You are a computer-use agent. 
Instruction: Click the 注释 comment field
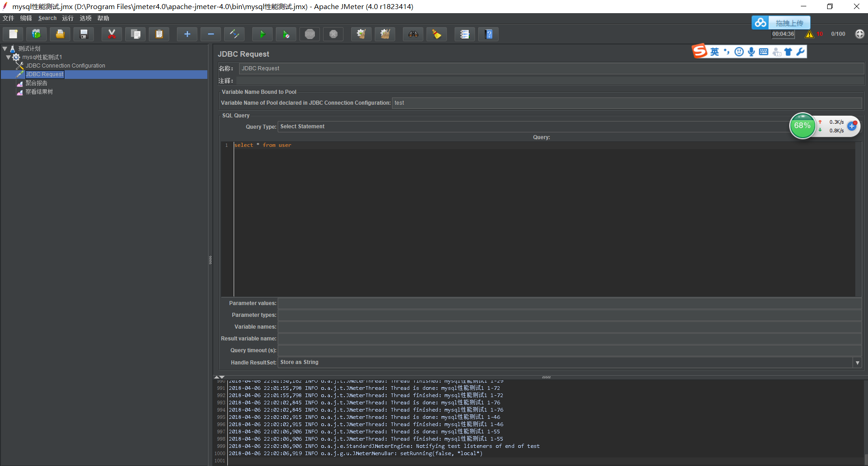pyautogui.click(x=550, y=81)
